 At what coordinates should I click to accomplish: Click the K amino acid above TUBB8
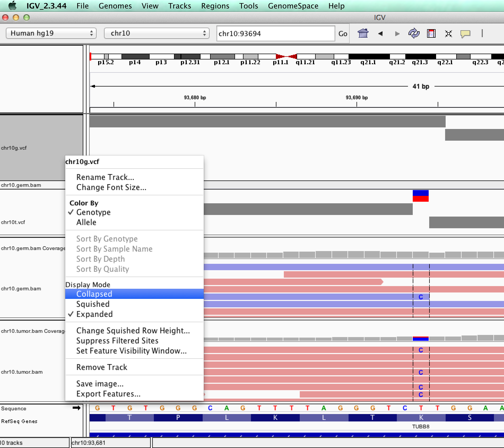tap(421, 417)
